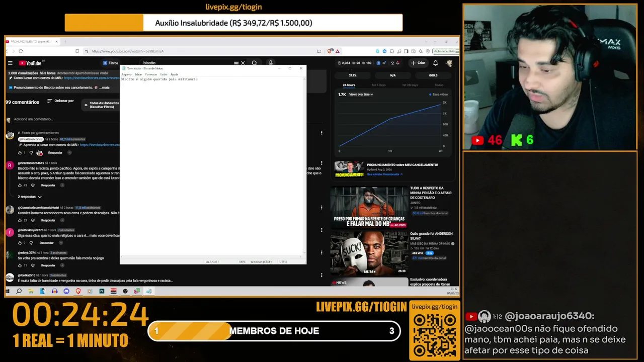Image resolution: width=644 pixels, height=362 pixels.
Task: Bookmark this page in the address bar
Action: point(77,51)
